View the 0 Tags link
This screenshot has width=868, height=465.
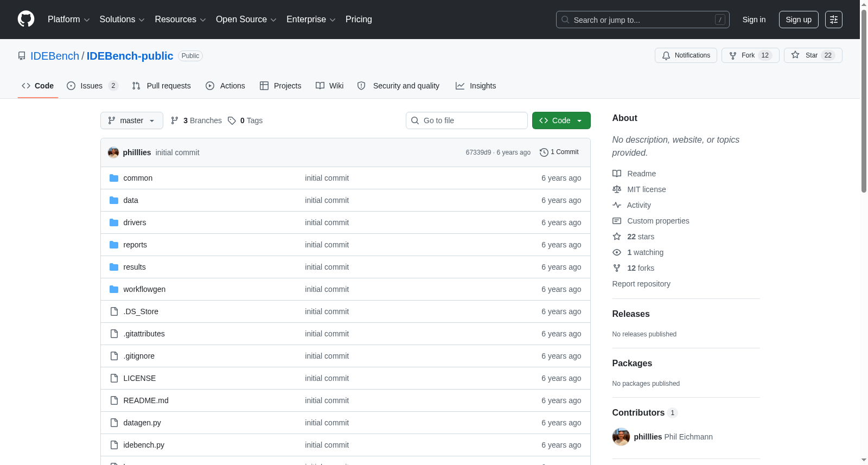point(245,120)
